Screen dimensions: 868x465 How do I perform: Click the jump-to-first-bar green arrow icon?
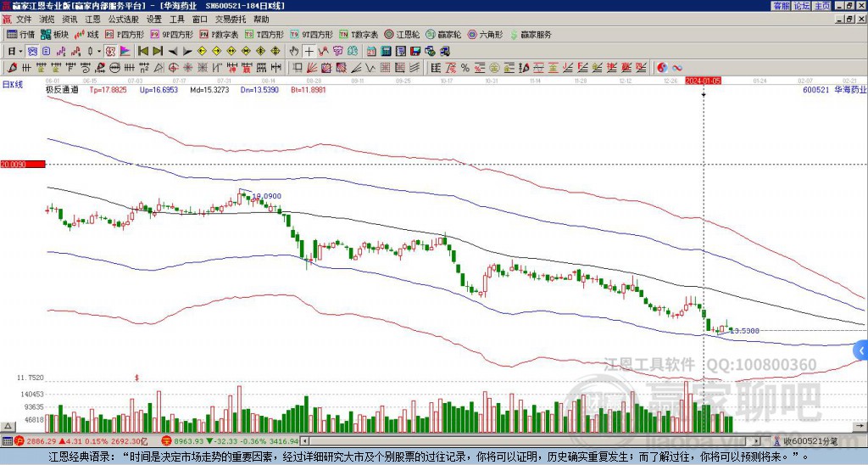pos(142,52)
